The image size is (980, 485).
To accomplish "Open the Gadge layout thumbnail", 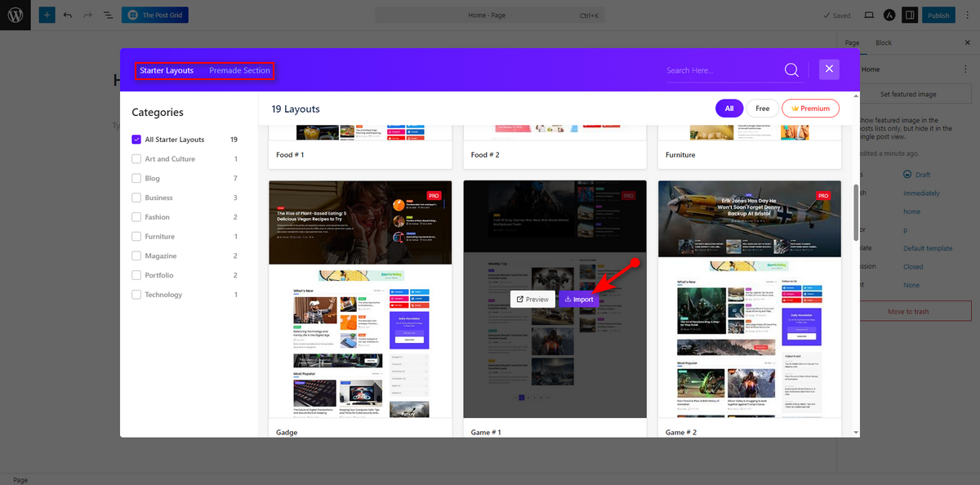I will [x=360, y=300].
